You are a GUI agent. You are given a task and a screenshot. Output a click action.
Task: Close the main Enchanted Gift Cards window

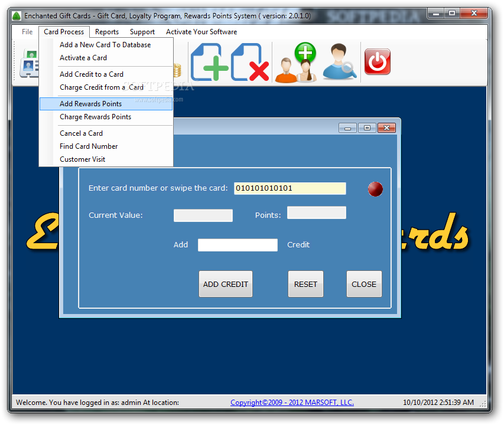click(x=474, y=14)
